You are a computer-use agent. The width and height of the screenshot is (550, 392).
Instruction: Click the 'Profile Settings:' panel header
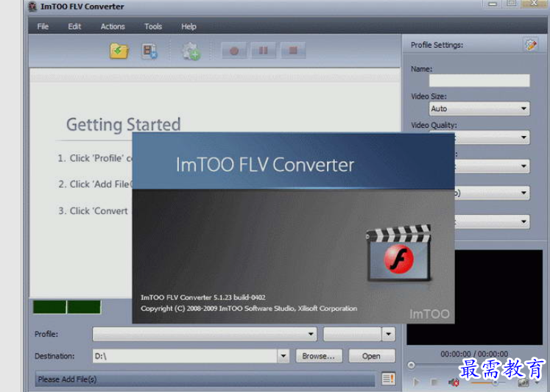437,45
